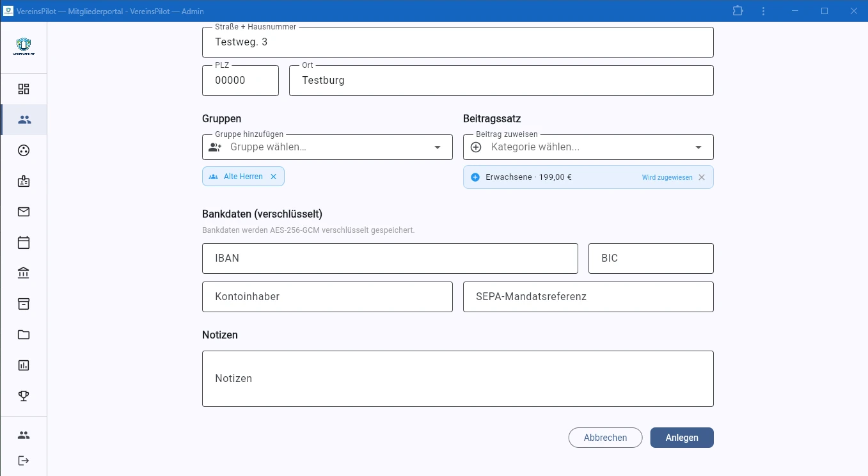Open the folder icon in sidebar

[x=24, y=335]
